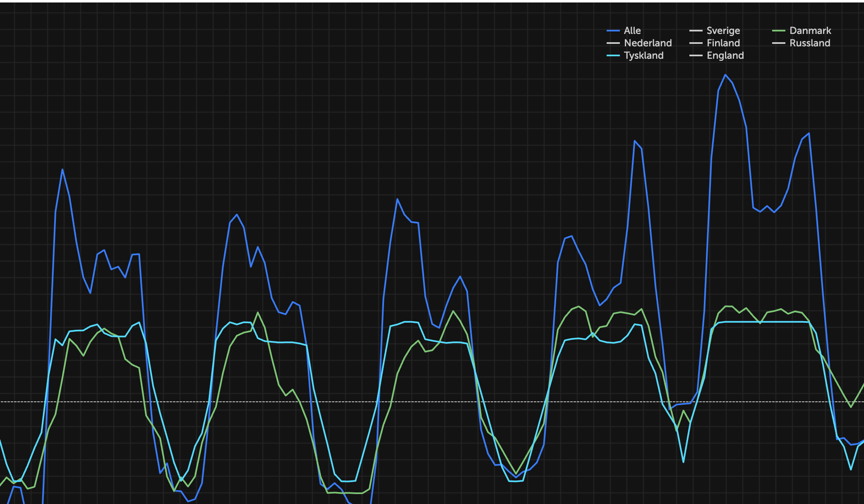
Task: Toggle the Alle series in legend
Action: 624,31
